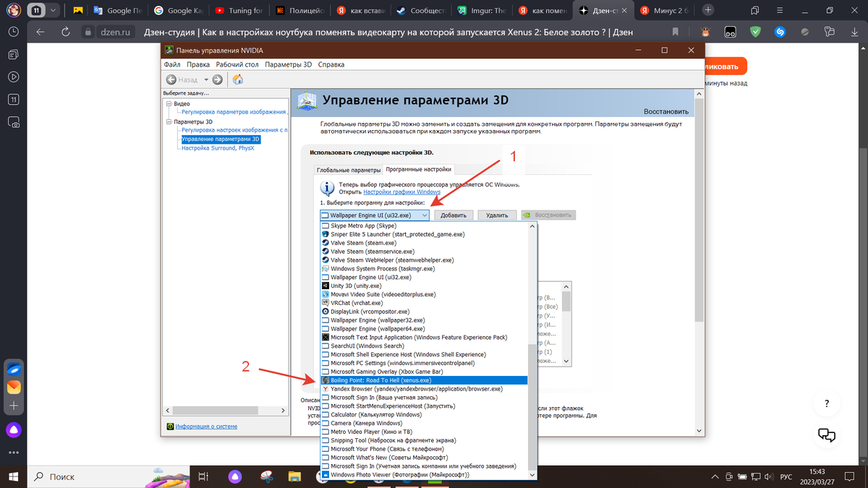868x488 pixels.
Task: Click the NVIDIA Forward arrow button
Action: 217,80
